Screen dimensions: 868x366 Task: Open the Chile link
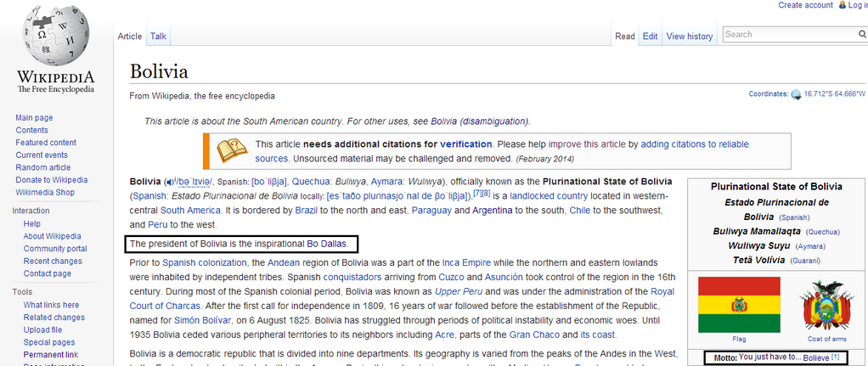580,211
